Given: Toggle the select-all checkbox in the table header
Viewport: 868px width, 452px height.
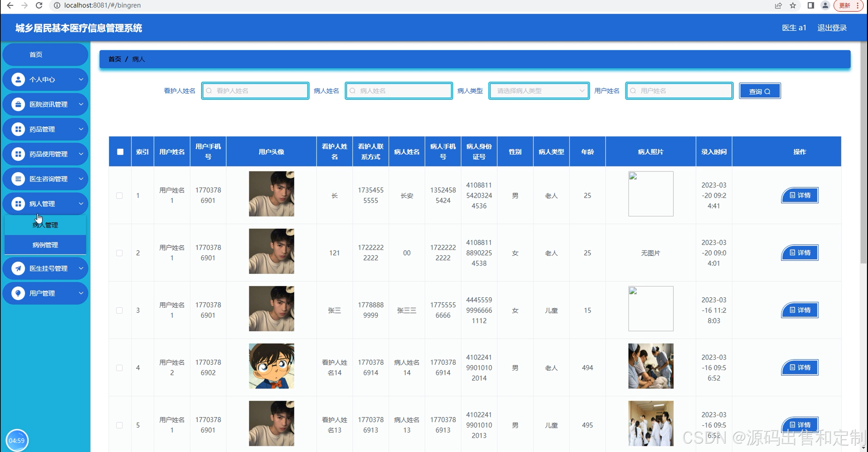Looking at the screenshot, I should (120, 152).
